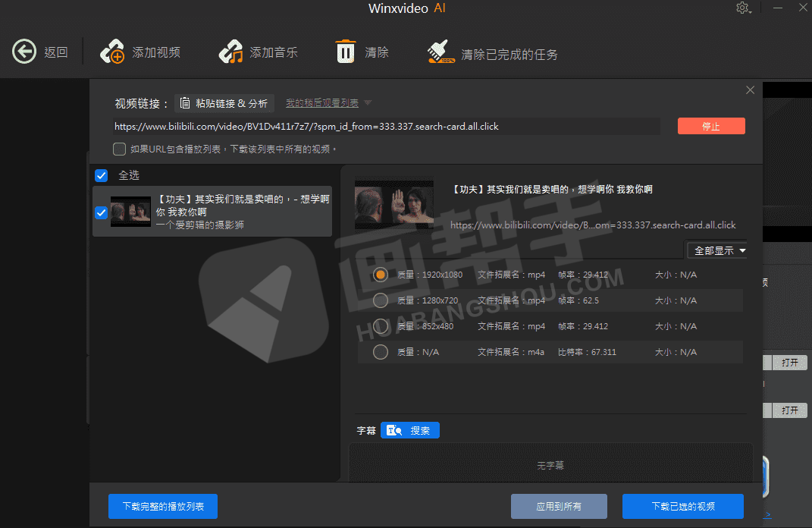The image size is (812, 528).
Task: Click the bitrate 67.311 value
Action: click(x=588, y=352)
